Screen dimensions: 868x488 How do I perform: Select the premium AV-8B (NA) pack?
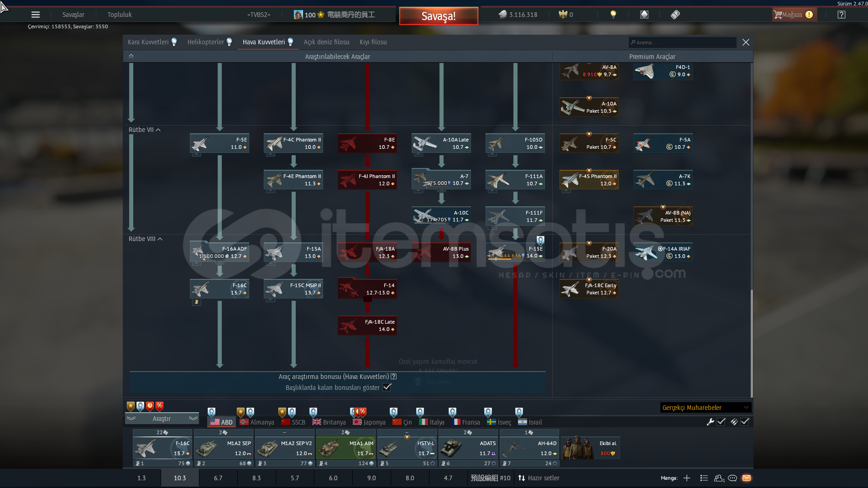pyautogui.click(x=663, y=216)
